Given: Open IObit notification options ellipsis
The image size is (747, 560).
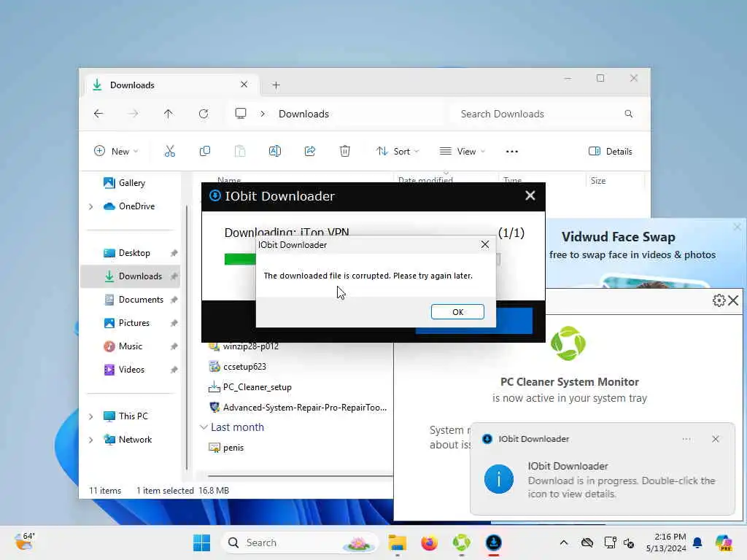Looking at the screenshot, I should coord(686,439).
